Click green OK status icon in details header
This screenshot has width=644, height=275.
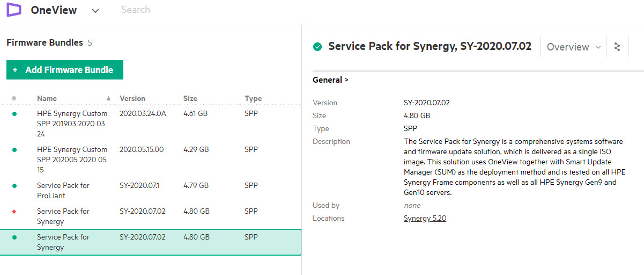tap(317, 47)
